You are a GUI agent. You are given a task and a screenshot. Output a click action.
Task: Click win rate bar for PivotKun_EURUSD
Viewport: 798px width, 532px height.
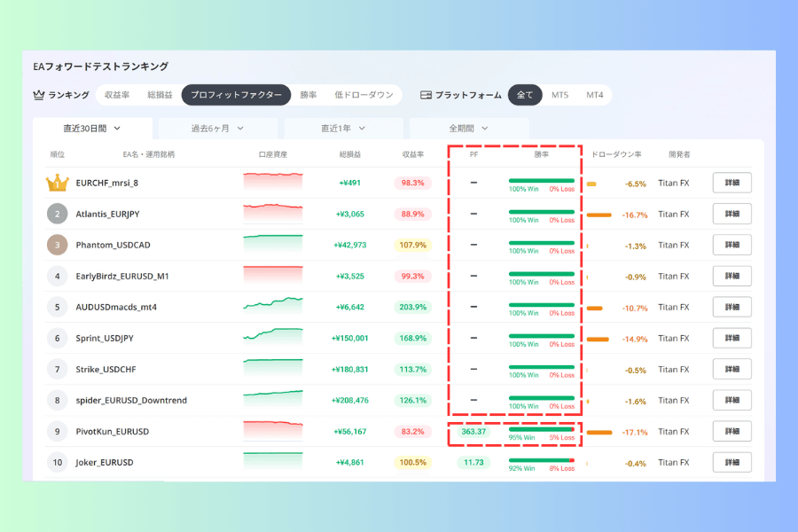point(542,430)
